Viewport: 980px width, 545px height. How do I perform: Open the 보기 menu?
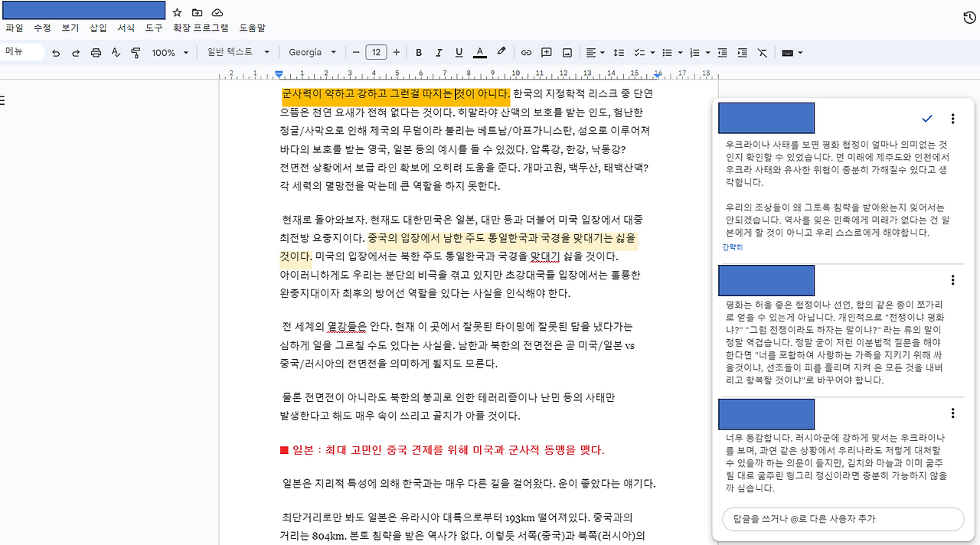[70, 28]
